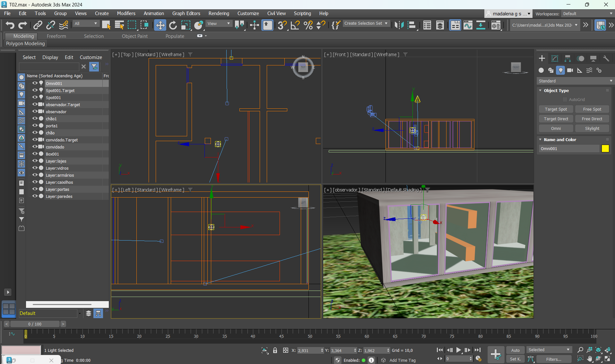Open the Mirror tool

[x=399, y=25]
